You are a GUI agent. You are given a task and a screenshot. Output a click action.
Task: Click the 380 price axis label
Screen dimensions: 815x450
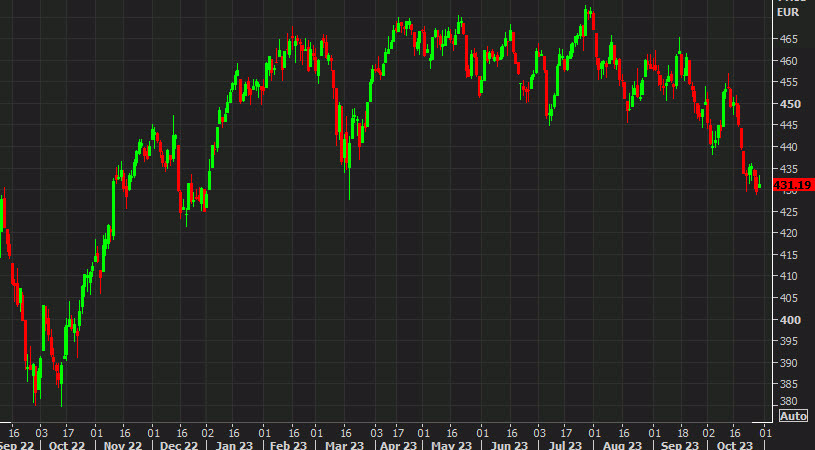tap(788, 402)
